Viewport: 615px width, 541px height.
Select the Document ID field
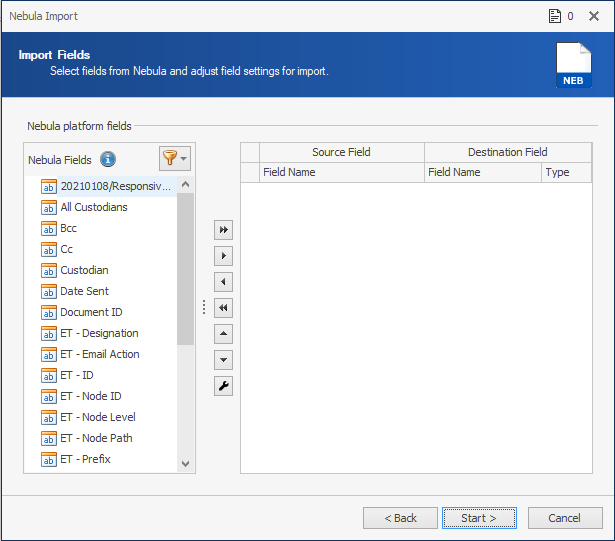[x=91, y=312]
